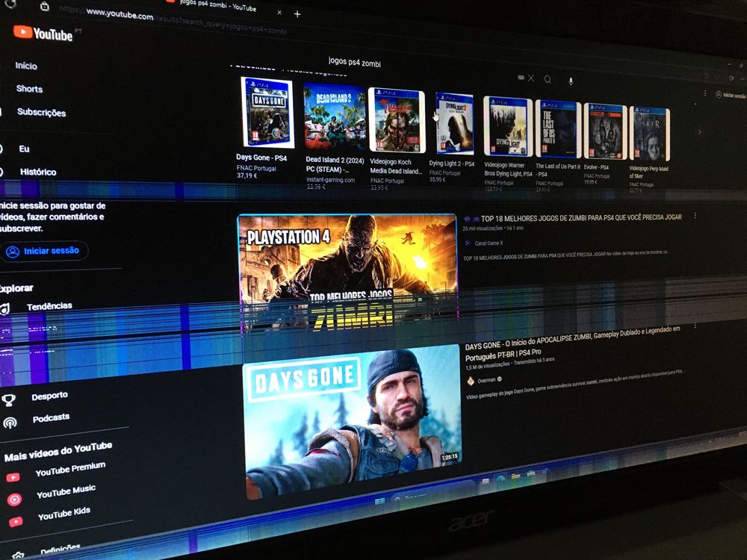Click the jogos ps4 zombi search field
Screen dimensions: 747x560
pyautogui.click(x=354, y=62)
